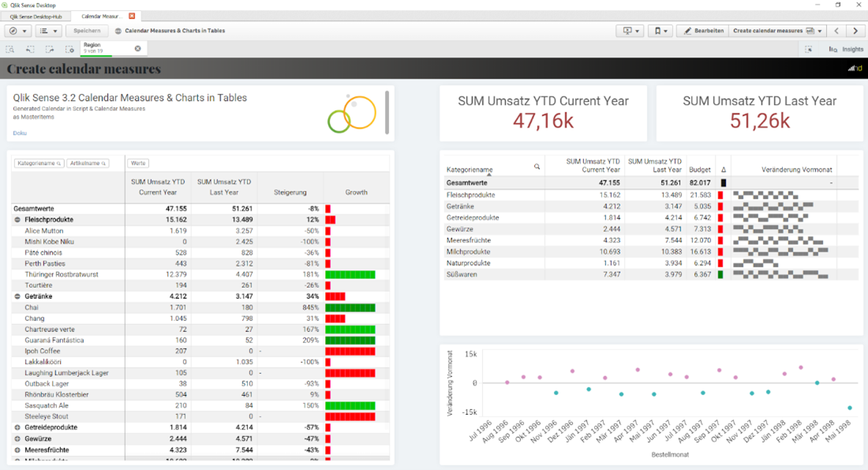The width and height of the screenshot is (868, 470).
Task: Go to the next sheet
Action: 855,31
